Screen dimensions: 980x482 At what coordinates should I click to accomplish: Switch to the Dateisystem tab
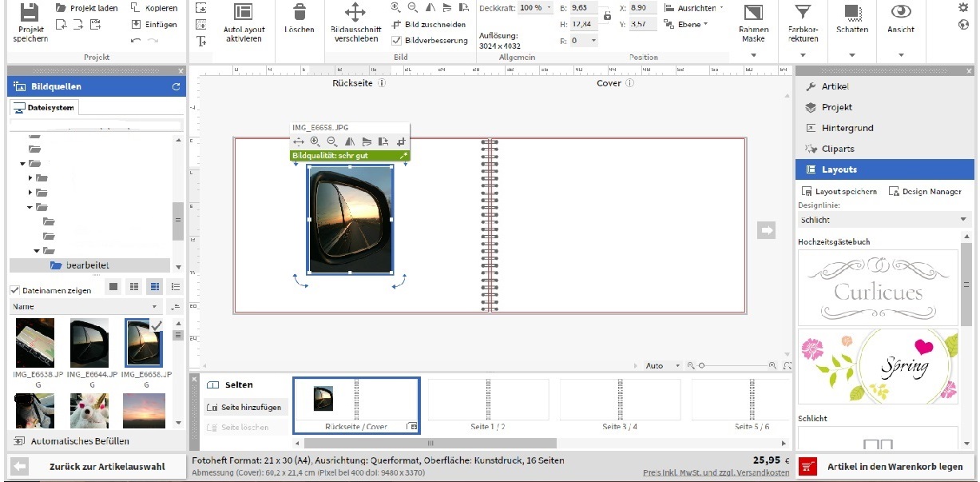tap(44, 108)
